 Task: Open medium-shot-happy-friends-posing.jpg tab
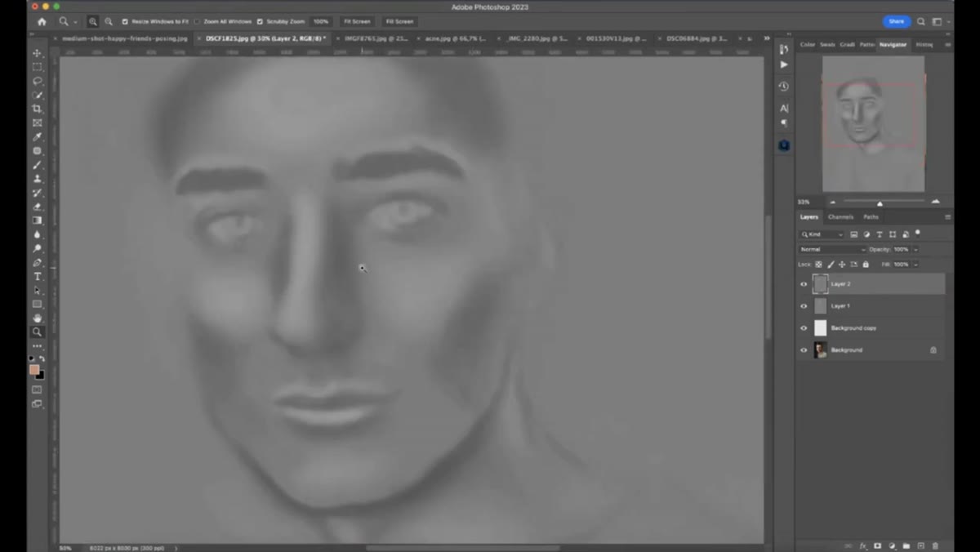[124, 38]
